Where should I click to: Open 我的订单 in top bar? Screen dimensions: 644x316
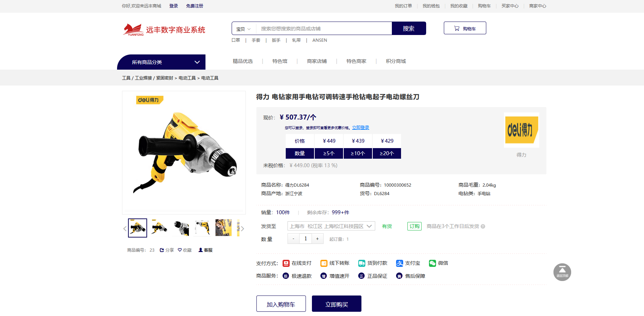pos(403,6)
